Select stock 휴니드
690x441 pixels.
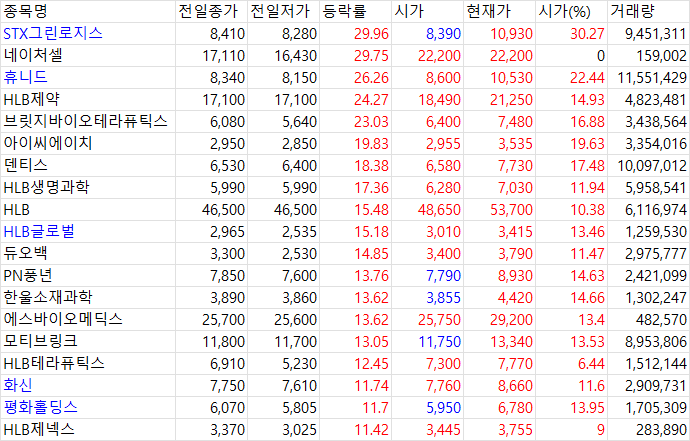click(x=25, y=77)
